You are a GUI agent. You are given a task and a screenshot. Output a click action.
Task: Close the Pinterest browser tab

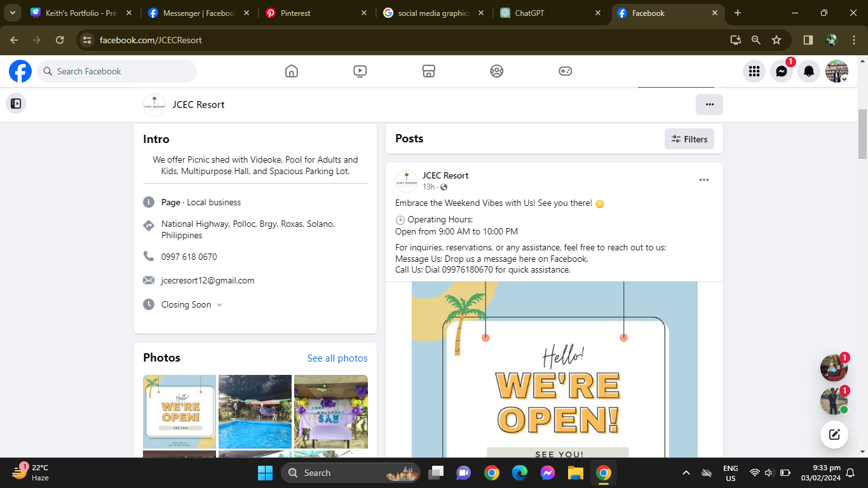point(364,13)
